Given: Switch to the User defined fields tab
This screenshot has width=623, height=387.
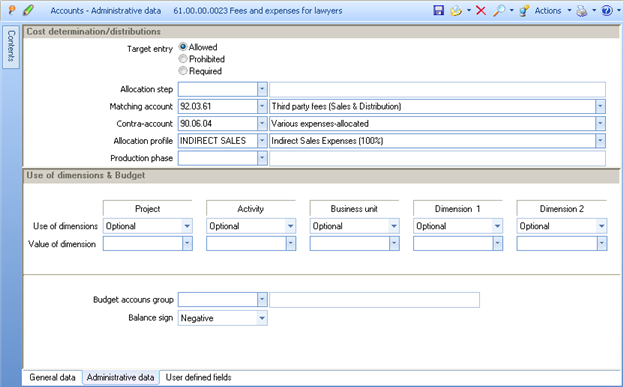Looking at the screenshot, I should pos(198,377).
